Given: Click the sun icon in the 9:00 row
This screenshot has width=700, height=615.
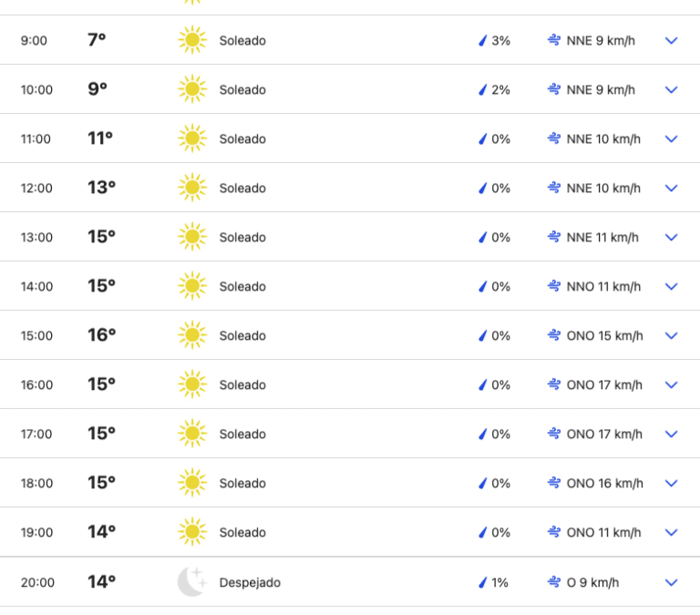Looking at the screenshot, I should (x=191, y=40).
